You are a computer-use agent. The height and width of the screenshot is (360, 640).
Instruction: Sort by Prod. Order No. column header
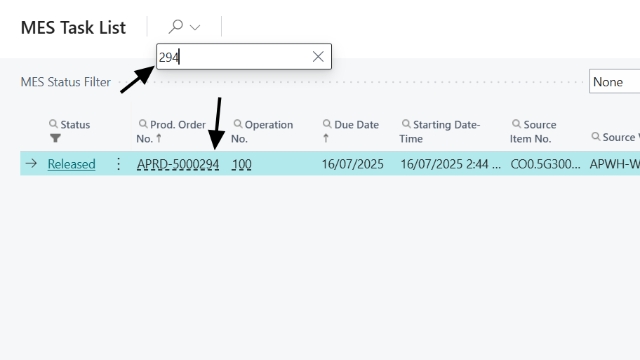171,131
